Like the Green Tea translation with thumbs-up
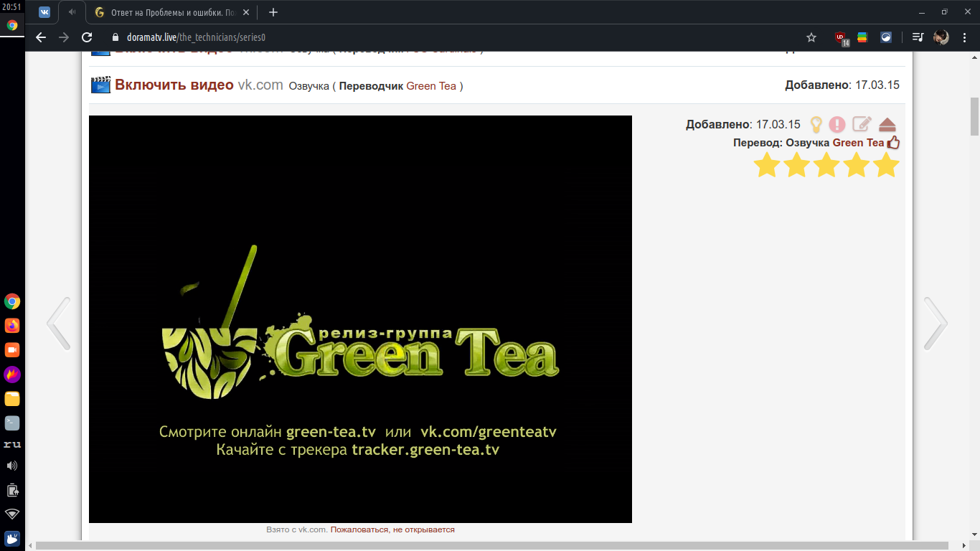 click(x=893, y=143)
